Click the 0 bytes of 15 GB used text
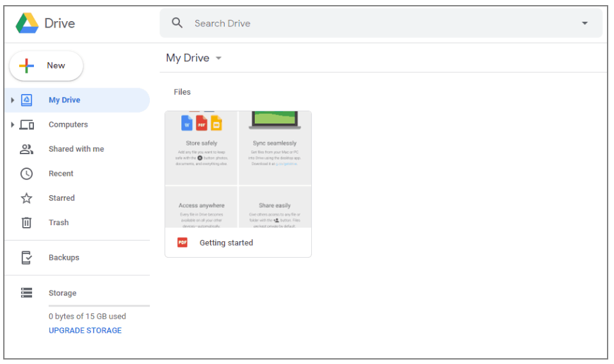The image size is (614, 364). pos(87,316)
